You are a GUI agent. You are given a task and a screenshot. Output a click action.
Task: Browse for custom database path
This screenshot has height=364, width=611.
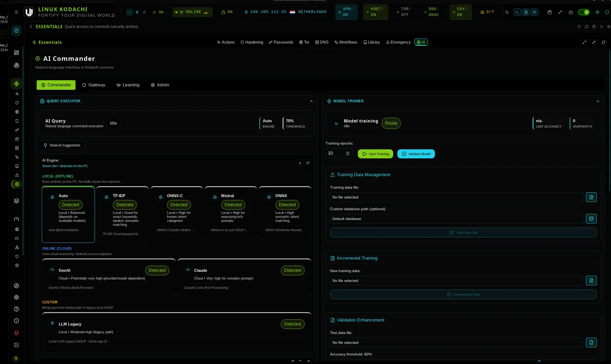click(x=591, y=219)
